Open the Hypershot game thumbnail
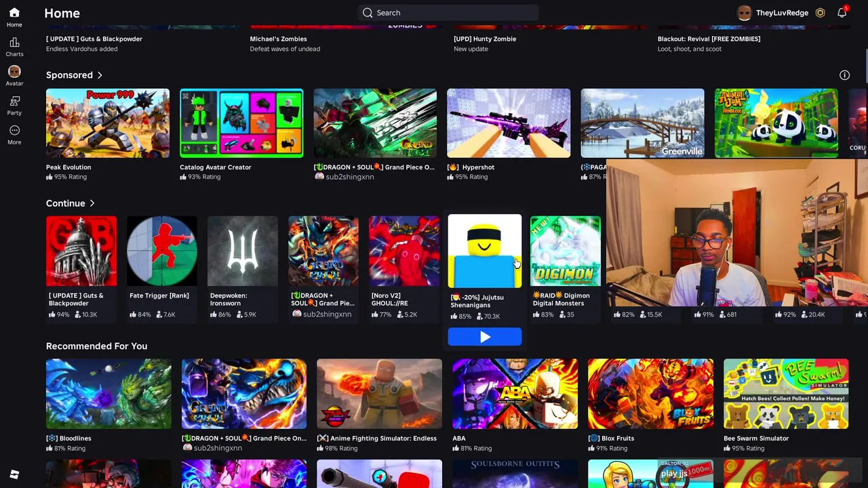This screenshot has width=868, height=488. click(x=509, y=123)
